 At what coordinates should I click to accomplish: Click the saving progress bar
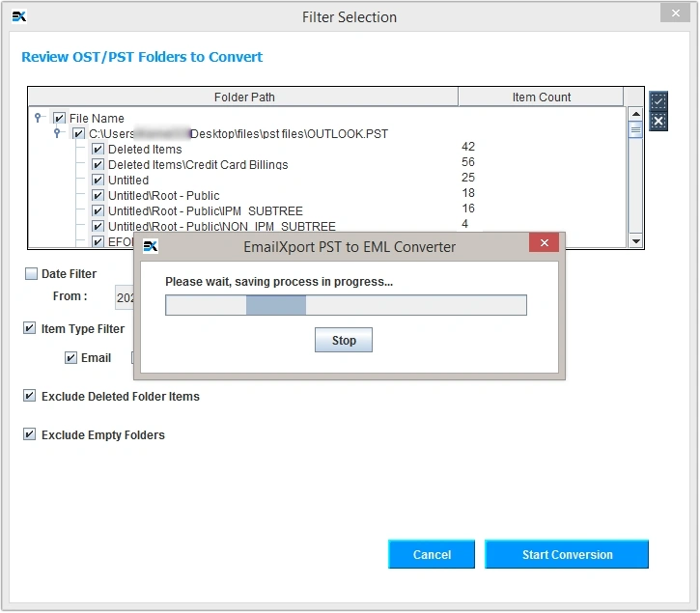[x=346, y=305]
